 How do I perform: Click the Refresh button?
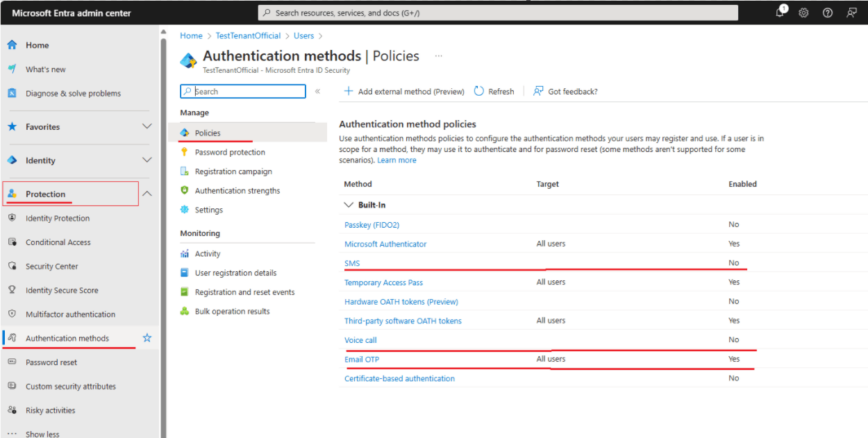point(494,92)
